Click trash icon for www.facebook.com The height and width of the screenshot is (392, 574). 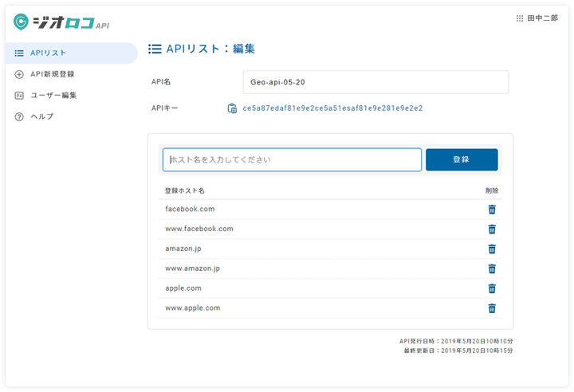(x=492, y=229)
